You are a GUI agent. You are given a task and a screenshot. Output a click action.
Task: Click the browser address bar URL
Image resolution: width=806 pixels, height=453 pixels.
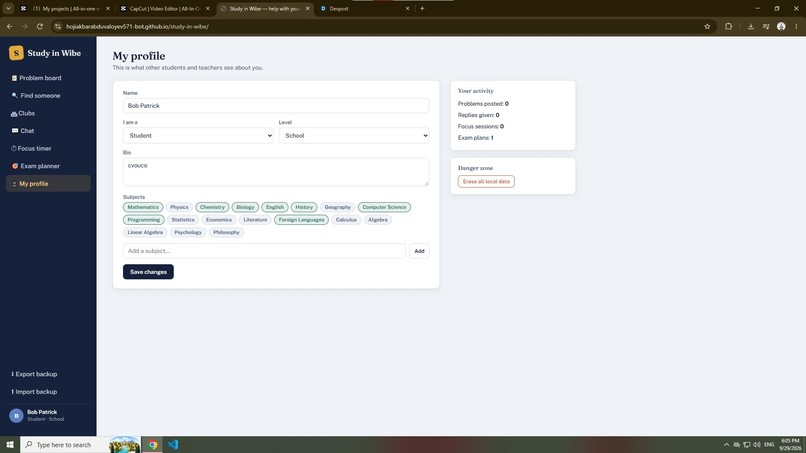click(x=137, y=26)
